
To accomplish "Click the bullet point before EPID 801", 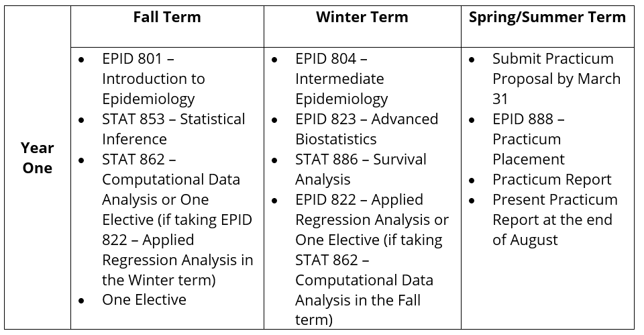I will pyautogui.click(x=82, y=59).
